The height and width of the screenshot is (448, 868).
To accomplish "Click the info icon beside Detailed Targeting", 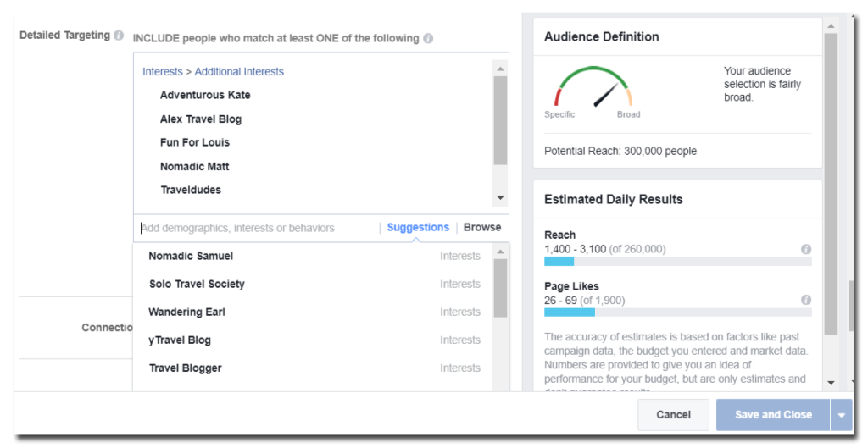I will coord(119,36).
